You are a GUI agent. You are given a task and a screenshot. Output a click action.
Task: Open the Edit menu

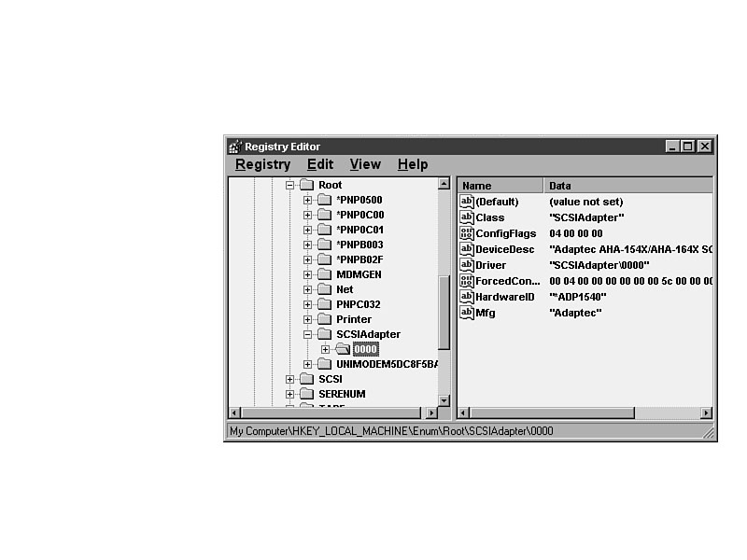coord(320,164)
